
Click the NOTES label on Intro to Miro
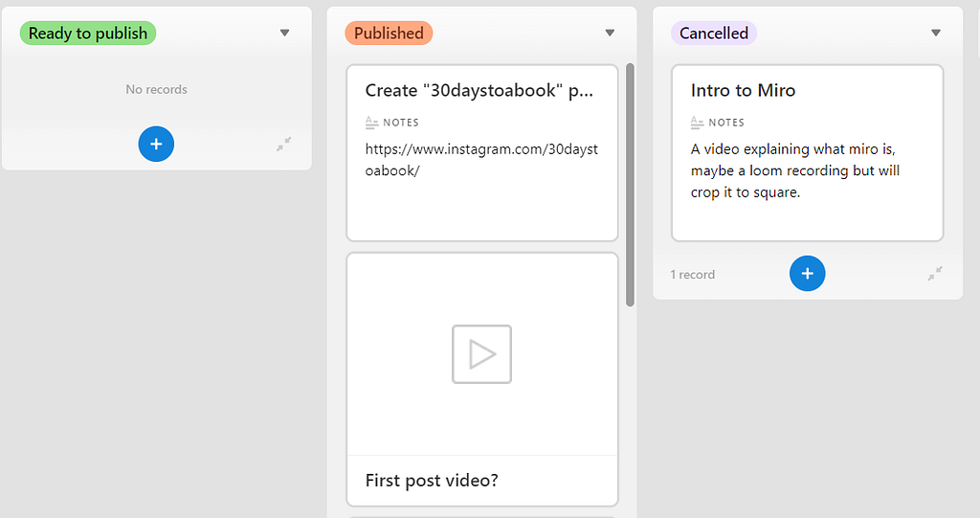[726, 123]
